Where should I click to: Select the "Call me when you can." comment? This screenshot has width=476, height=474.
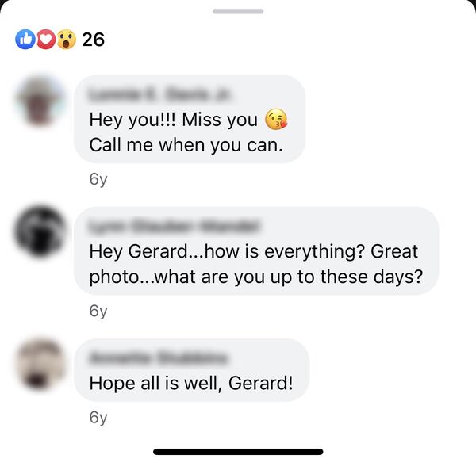click(186, 145)
